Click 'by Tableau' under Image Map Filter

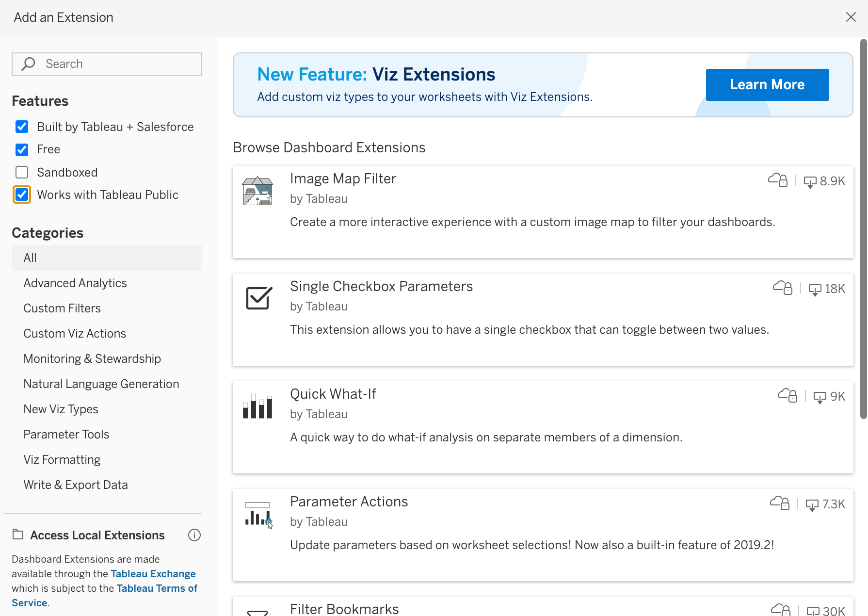(319, 199)
